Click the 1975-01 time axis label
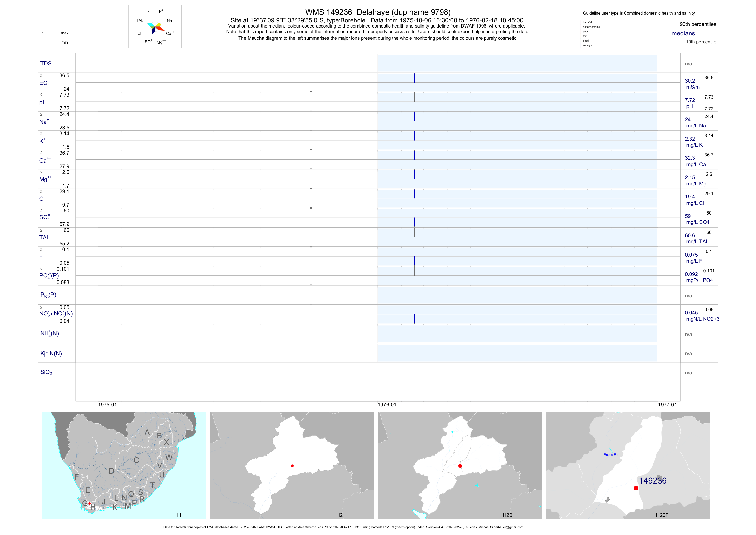The width and height of the screenshot is (756, 535). pos(107,405)
